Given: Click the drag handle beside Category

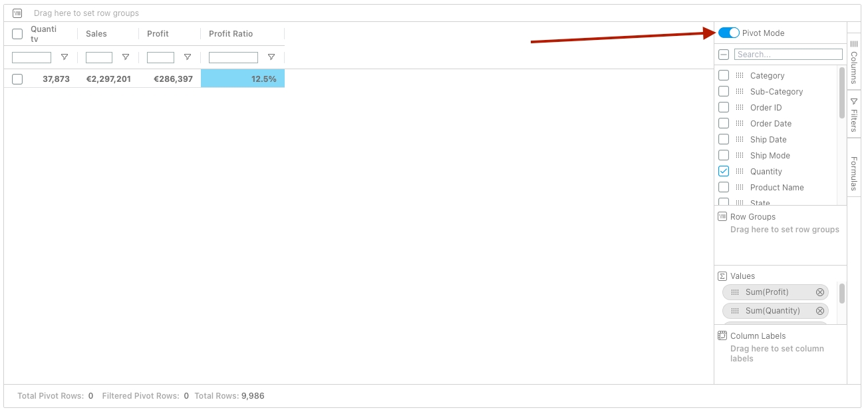Looking at the screenshot, I should [740, 76].
